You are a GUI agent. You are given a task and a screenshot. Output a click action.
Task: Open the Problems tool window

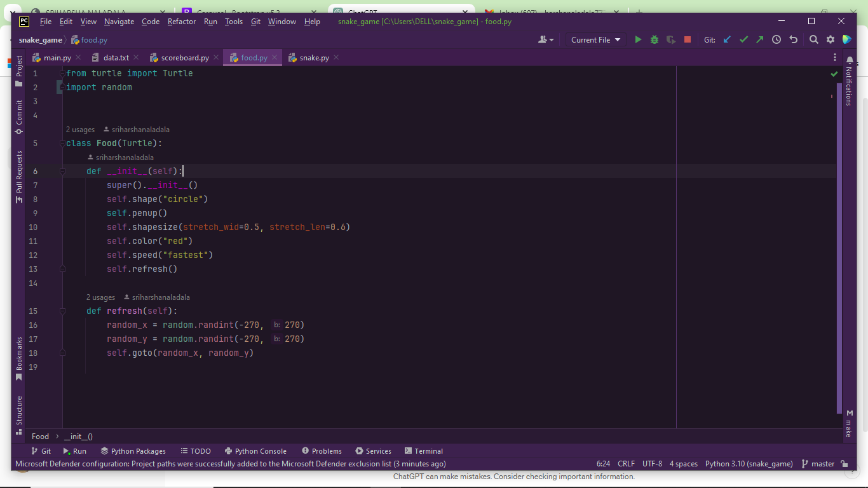pyautogui.click(x=322, y=451)
